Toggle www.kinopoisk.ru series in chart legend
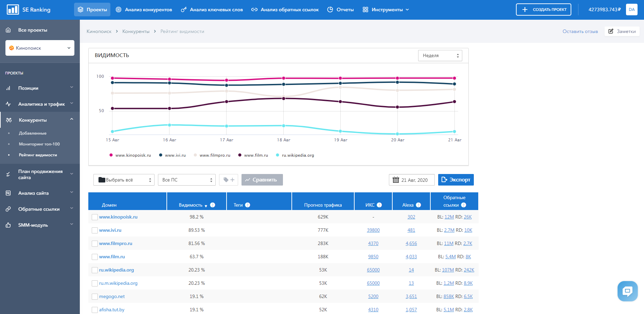The image size is (644, 314). tap(130, 155)
